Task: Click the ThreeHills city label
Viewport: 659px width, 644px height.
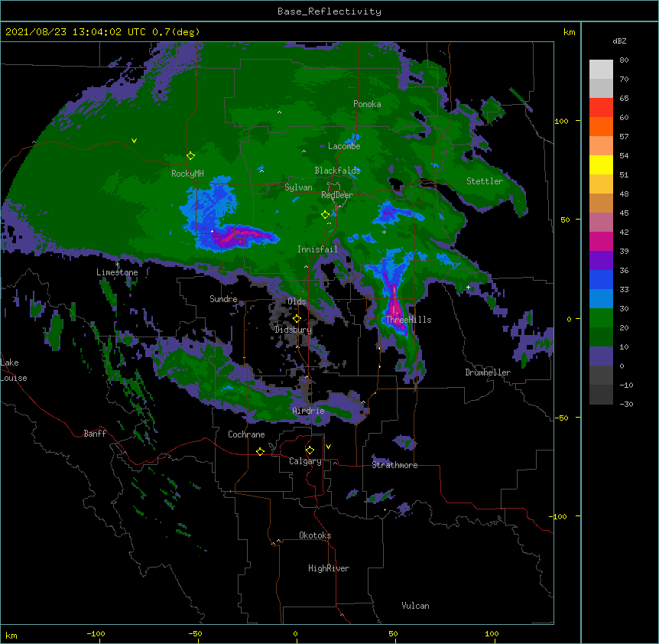Action: 408,320
